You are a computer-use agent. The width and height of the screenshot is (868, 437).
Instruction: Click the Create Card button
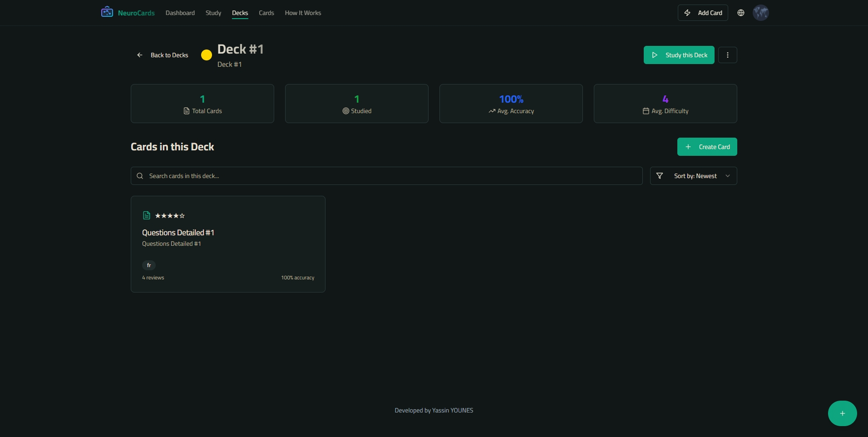pos(707,147)
